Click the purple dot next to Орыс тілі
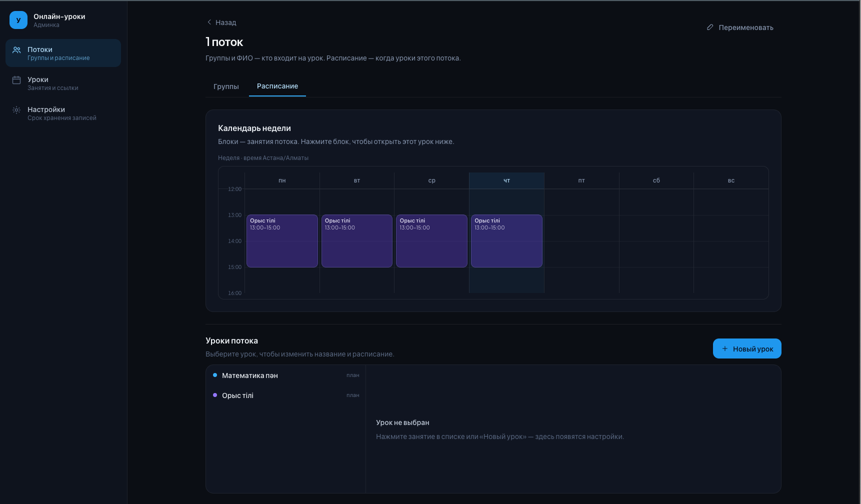861x504 pixels. pos(215,395)
